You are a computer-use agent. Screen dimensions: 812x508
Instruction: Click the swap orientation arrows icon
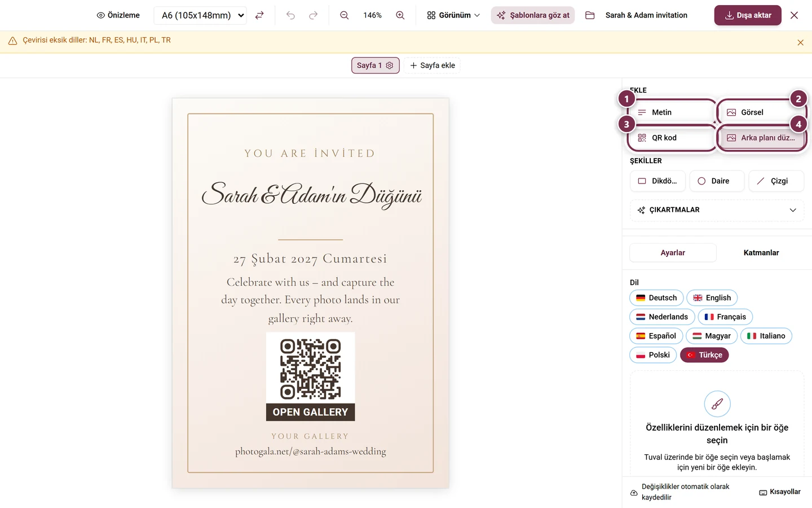point(259,15)
